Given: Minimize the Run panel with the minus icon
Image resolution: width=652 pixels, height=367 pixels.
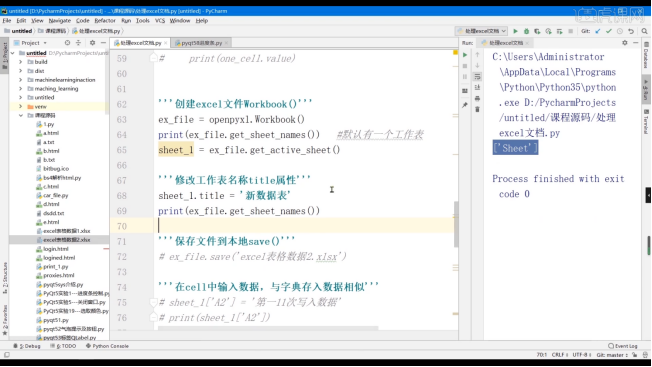Looking at the screenshot, I should pyautogui.click(x=635, y=42).
